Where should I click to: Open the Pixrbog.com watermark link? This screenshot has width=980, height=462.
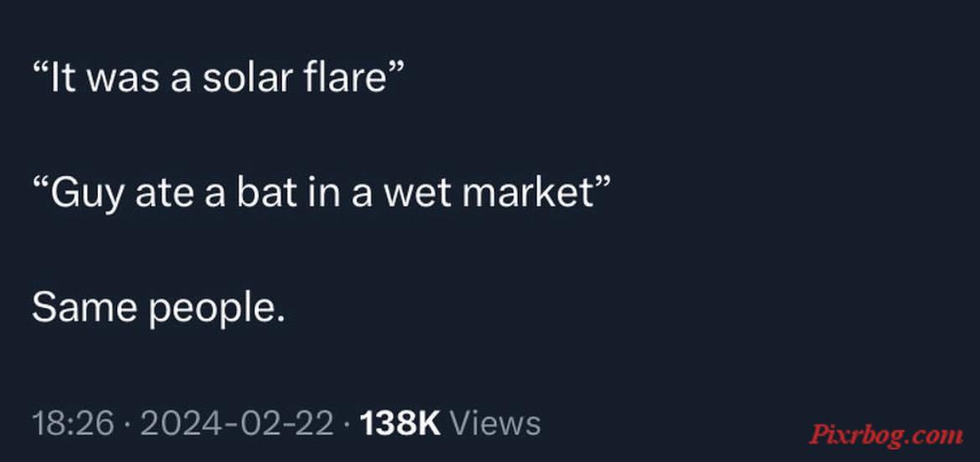886,434
